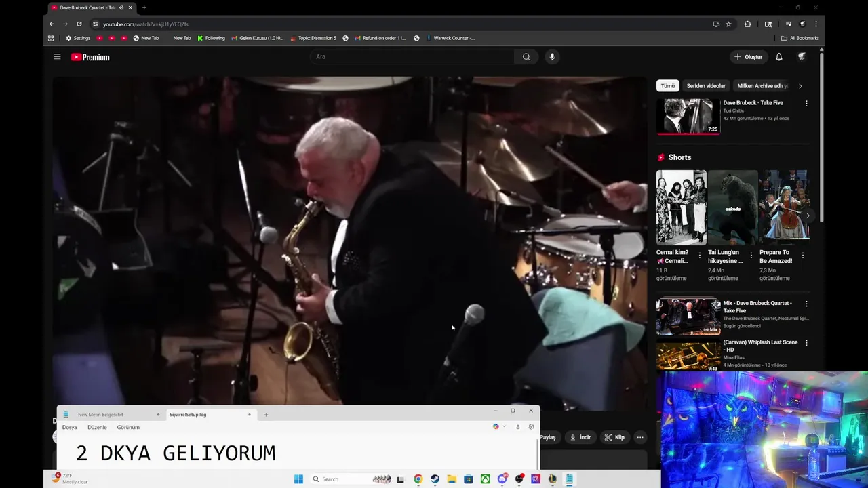This screenshot has height=488, width=868.
Task: Open options for Prepare To Be Amazed short
Action: click(x=803, y=256)
